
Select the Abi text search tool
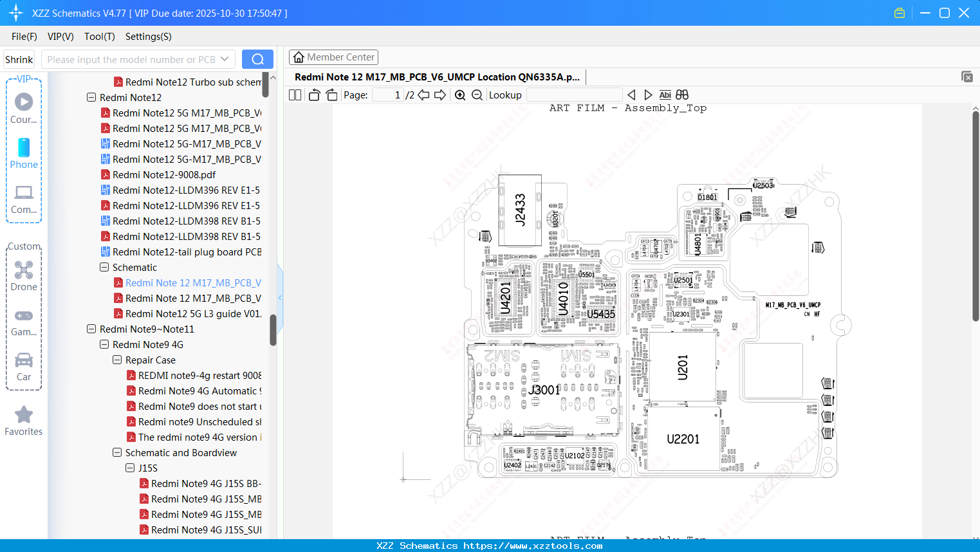point(665,95)
